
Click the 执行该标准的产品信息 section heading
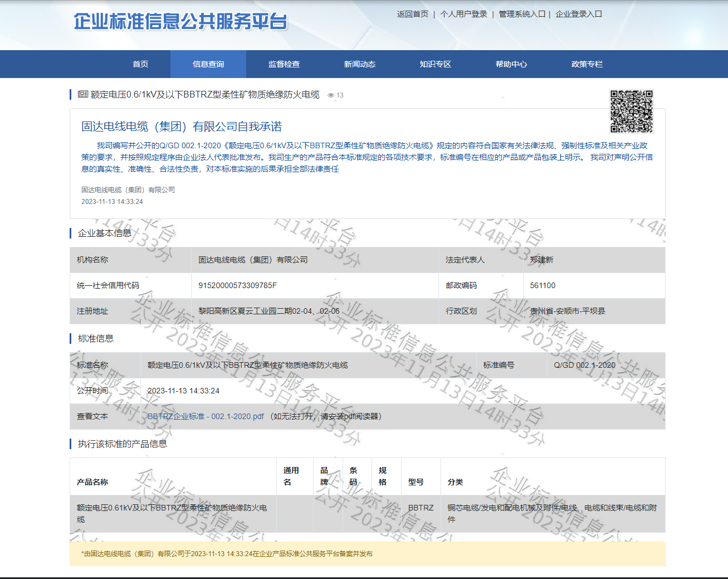pyautogui.click(x=123, y=444)
